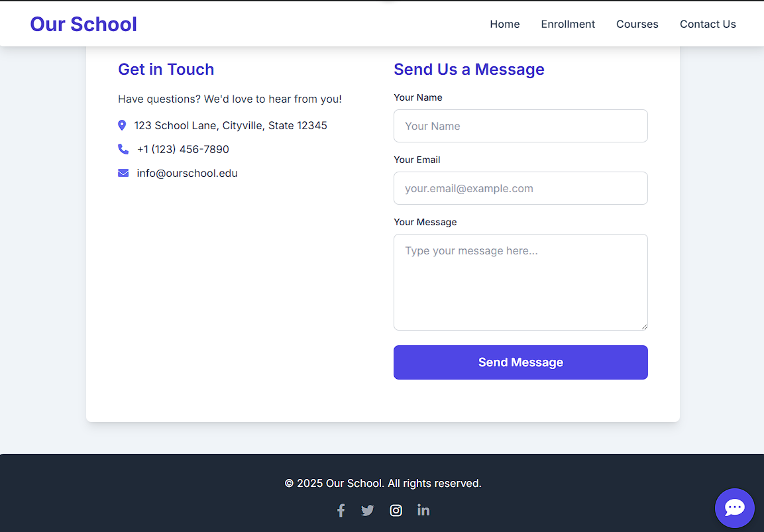Go to the Home menu item

504,24
